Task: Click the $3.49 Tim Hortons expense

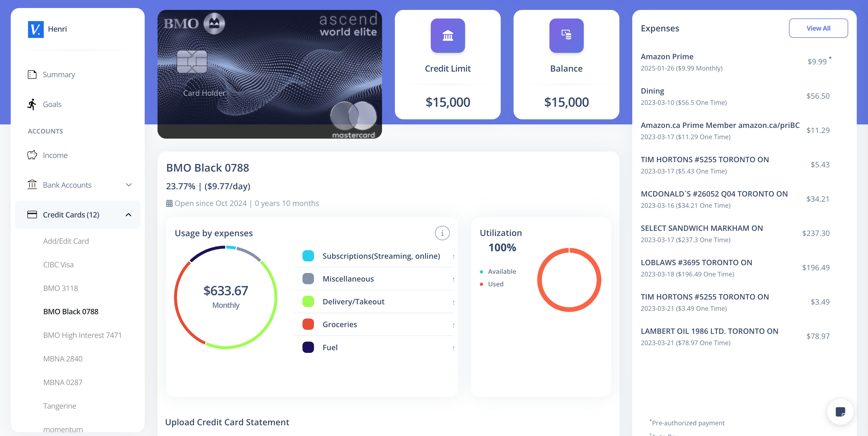Action: [735, 302]
